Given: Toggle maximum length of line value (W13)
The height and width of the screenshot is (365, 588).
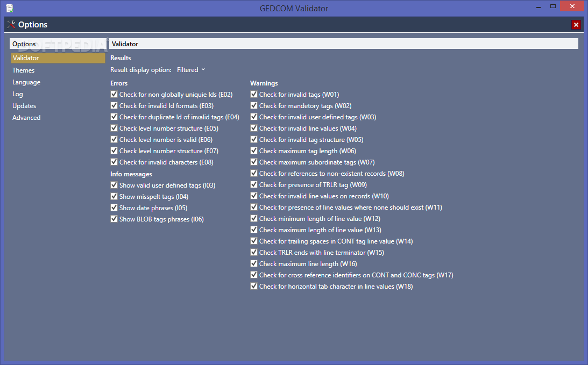Looking at the screenshot, I should 254,230.
